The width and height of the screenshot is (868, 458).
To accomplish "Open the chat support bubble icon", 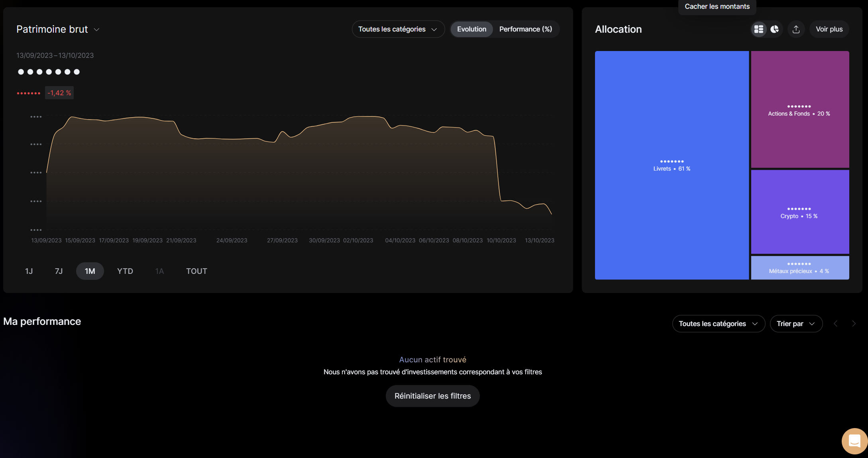I will click(854, 441).
